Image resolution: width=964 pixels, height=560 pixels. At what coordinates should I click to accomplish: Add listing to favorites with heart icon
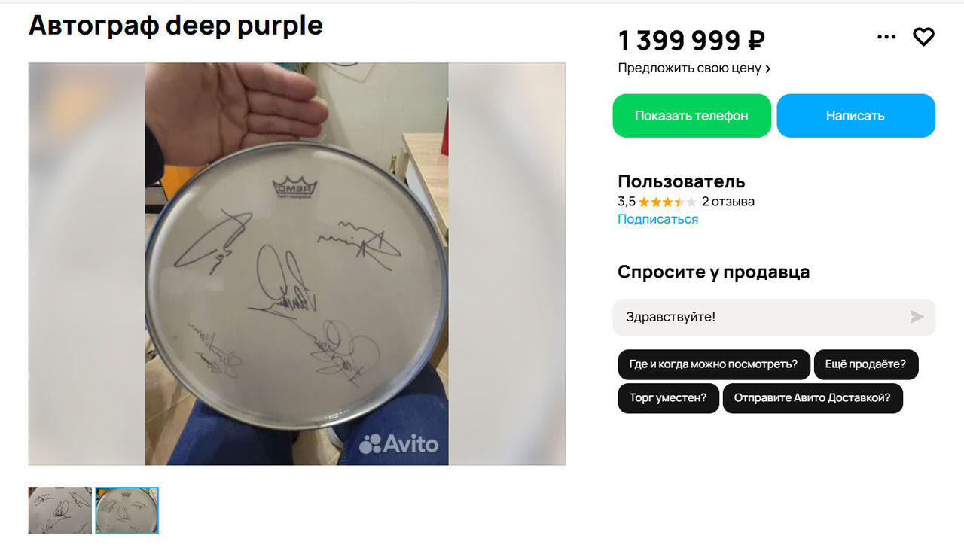tap(923, 37)
